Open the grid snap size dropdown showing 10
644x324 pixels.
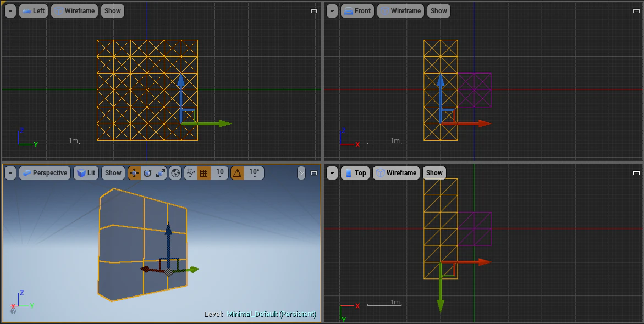220,172
